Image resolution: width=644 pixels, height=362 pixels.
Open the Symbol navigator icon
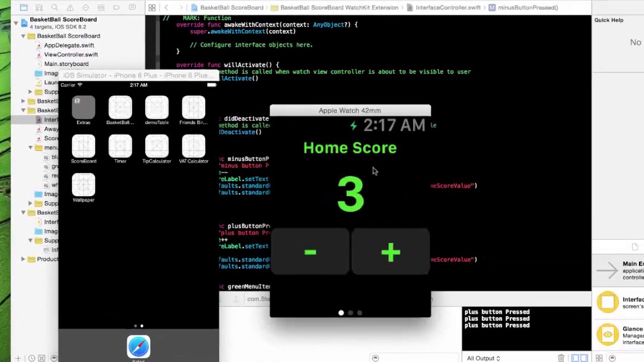[39, 8]
